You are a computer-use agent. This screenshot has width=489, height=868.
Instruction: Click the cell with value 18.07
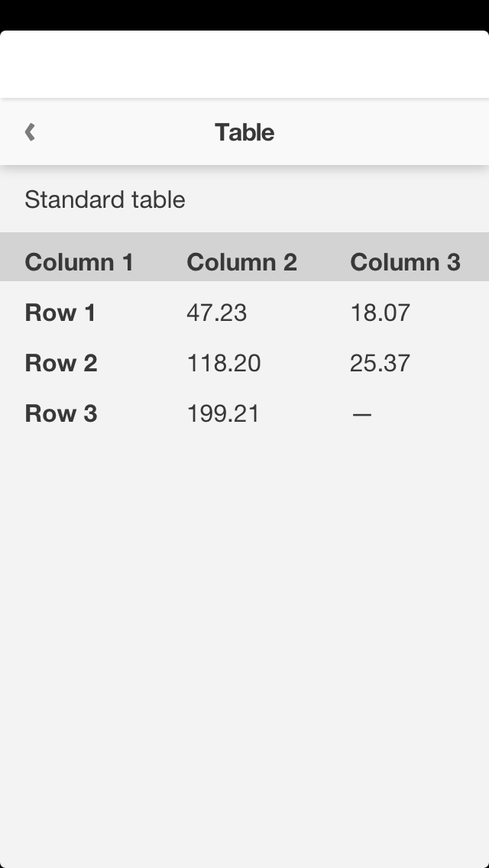click(x=380, y=313)
